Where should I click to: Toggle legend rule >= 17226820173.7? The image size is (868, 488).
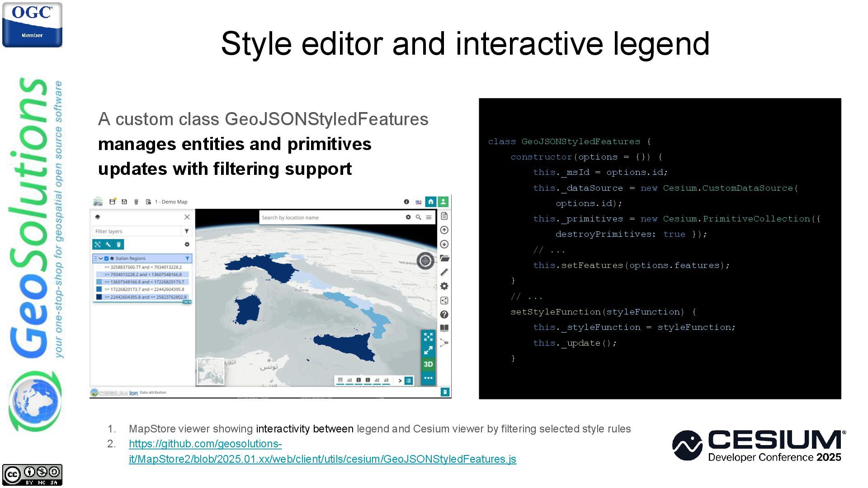click(x=143, y=289)
